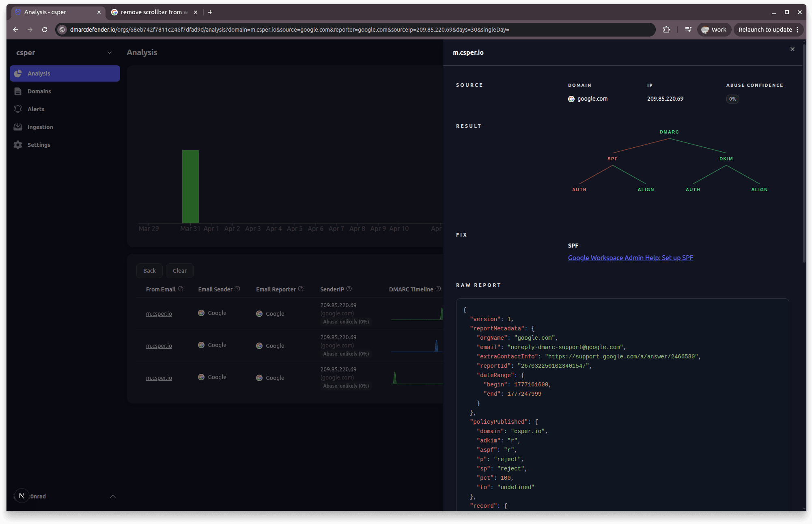Image resolution: width=812 pixels, height=524 pixels.
Task: Switch to the remove scrollbar browser tab
Action: pyautogui.click(x=154, y=12)
